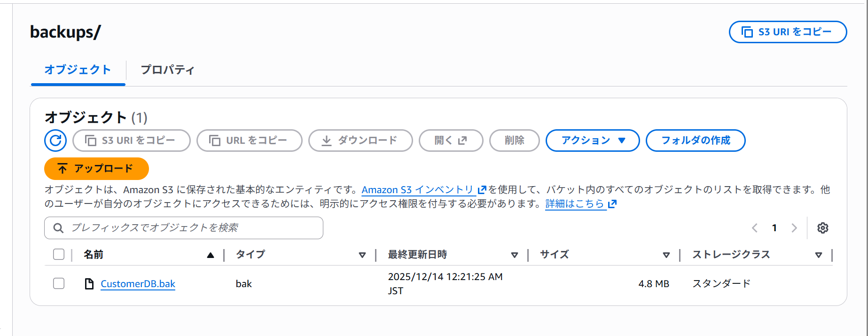The width and height of the screenshot is (868, 336).
Task: Click the フォルダの作成 button
Action: [x=696, y=141]
